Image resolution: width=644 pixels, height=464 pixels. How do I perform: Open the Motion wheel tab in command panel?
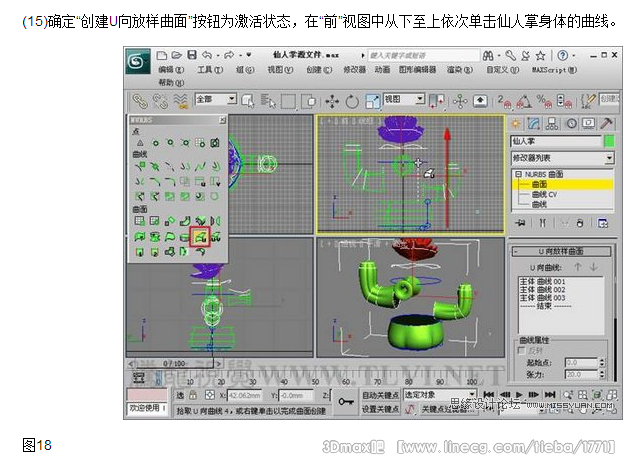[x=571, y=124]
